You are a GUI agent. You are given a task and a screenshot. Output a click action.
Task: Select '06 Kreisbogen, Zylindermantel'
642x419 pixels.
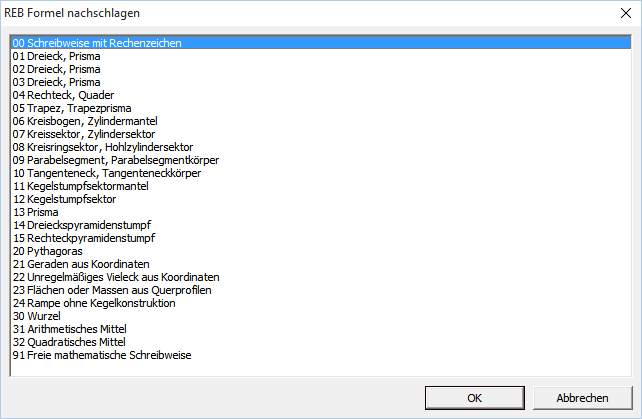(x=321, y=121)
